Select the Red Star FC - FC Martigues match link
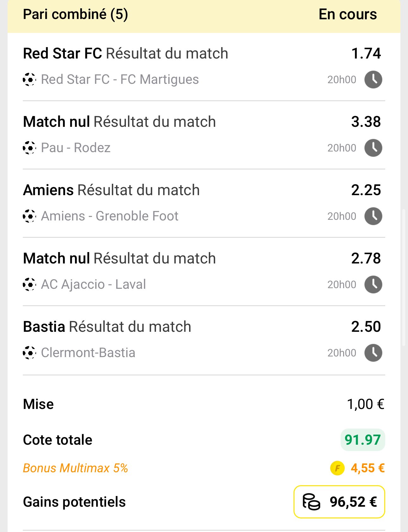The width and height of the screenshot is (408, 532). point(120,79)
